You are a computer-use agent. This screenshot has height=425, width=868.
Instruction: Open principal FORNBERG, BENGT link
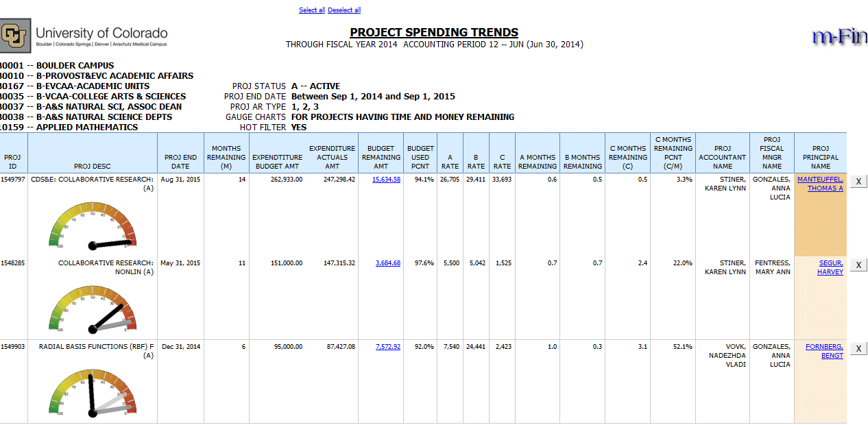pos(825,351)
